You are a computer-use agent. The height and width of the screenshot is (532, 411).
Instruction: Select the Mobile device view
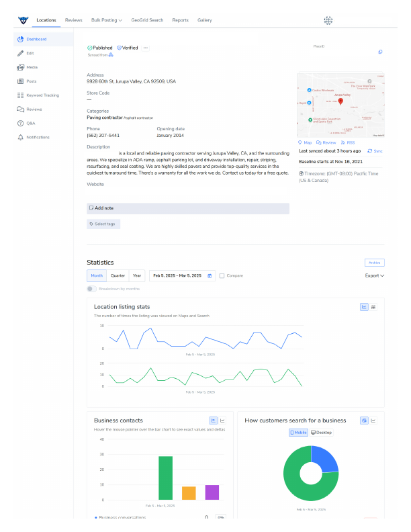298,433
